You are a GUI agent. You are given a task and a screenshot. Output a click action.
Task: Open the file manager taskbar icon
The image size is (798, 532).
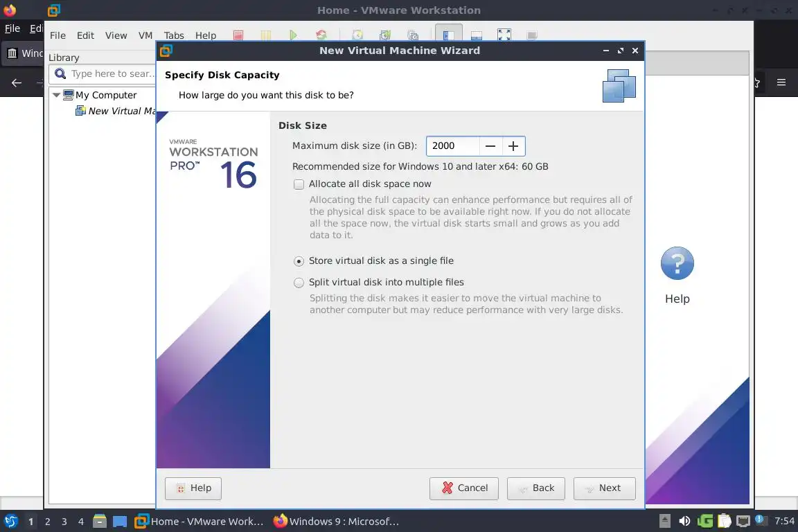[x=100, y=522]
